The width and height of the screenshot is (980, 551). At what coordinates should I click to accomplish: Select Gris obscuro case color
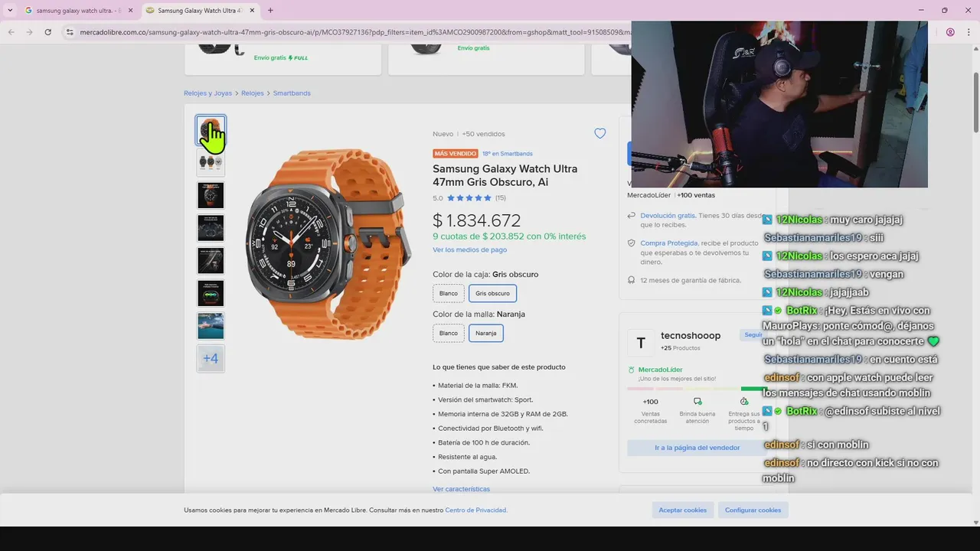point(492,293)
